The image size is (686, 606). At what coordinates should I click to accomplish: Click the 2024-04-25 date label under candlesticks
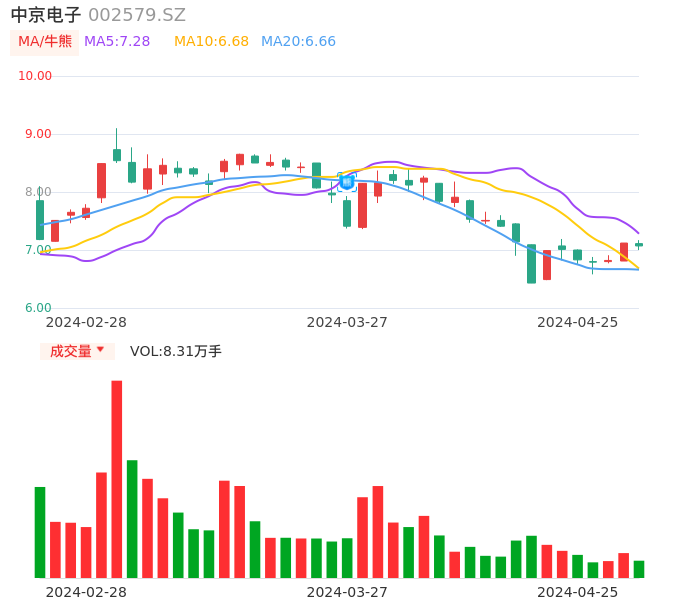point(577,322)
